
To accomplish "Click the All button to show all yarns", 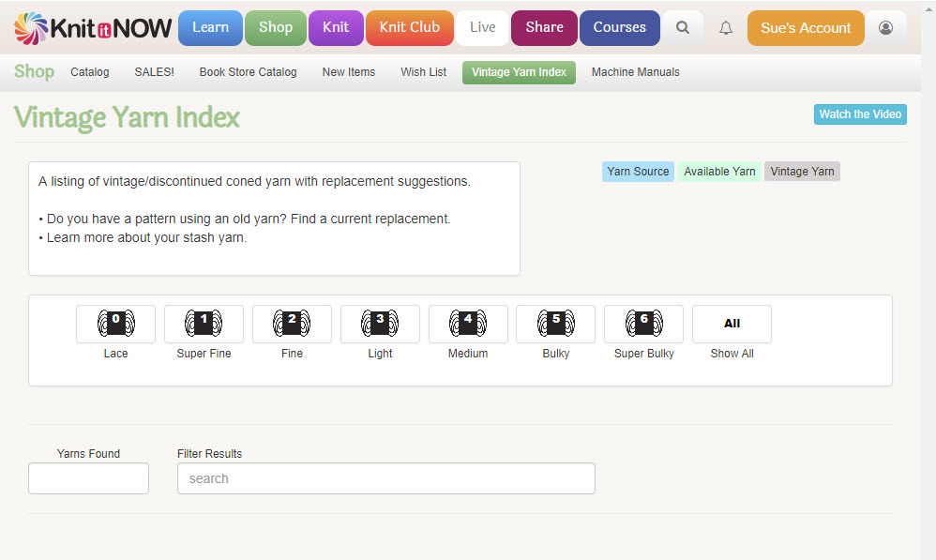I will pyautogui.click(x=732, y=324).
